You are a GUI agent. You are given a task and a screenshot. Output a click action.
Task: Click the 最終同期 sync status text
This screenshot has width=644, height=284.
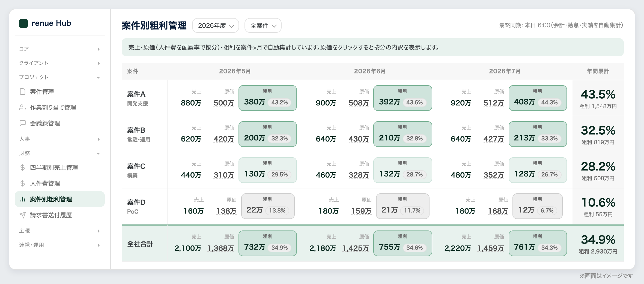561,25
